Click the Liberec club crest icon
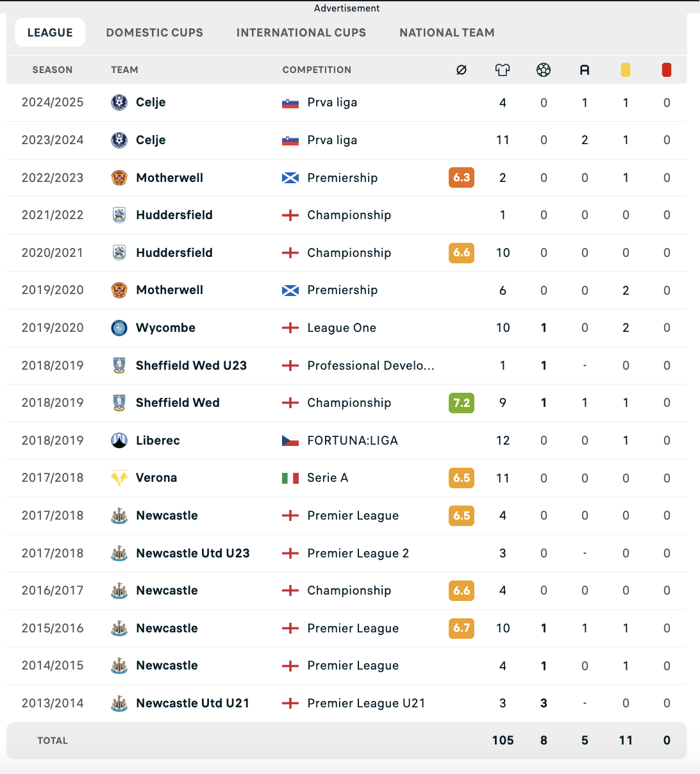 click(119, 440)
